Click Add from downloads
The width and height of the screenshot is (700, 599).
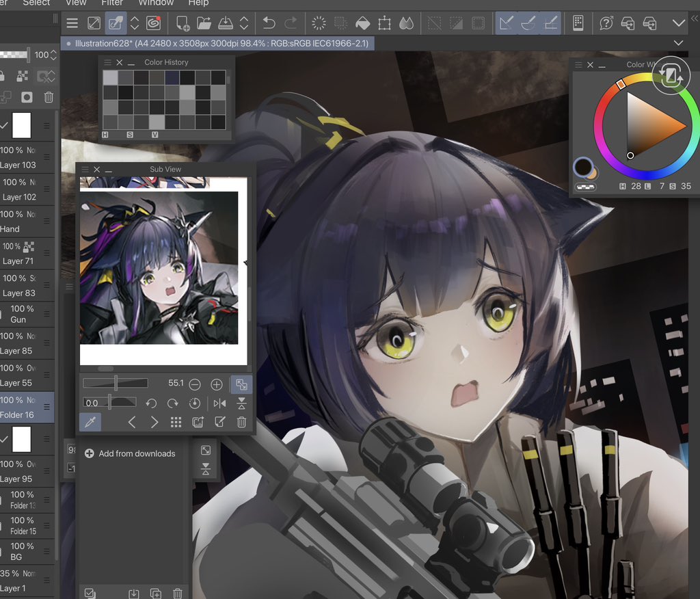pyautogui.click(x=130, y=453)
